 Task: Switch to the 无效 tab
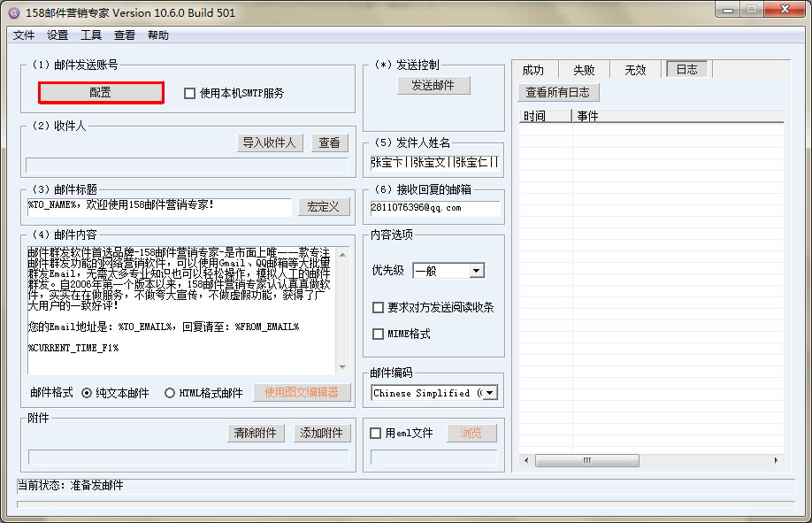(635, 70)
